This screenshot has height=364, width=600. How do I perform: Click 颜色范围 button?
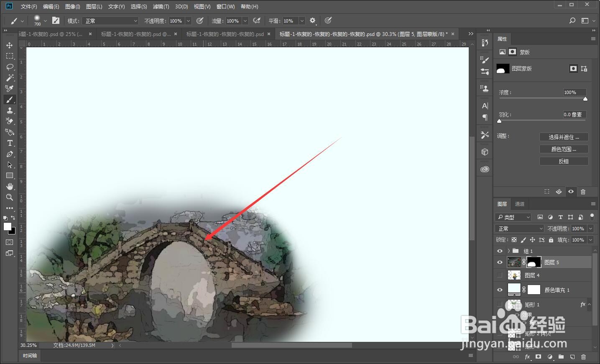coord(564,149)
